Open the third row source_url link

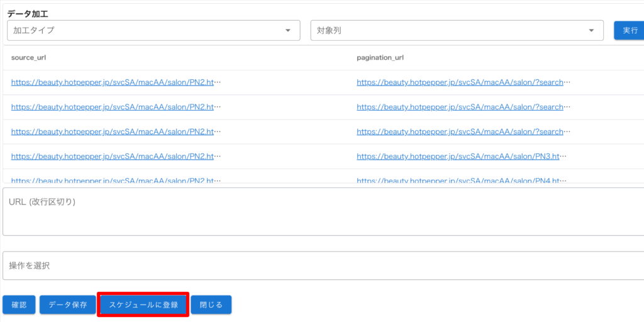[x=116, y=131]
